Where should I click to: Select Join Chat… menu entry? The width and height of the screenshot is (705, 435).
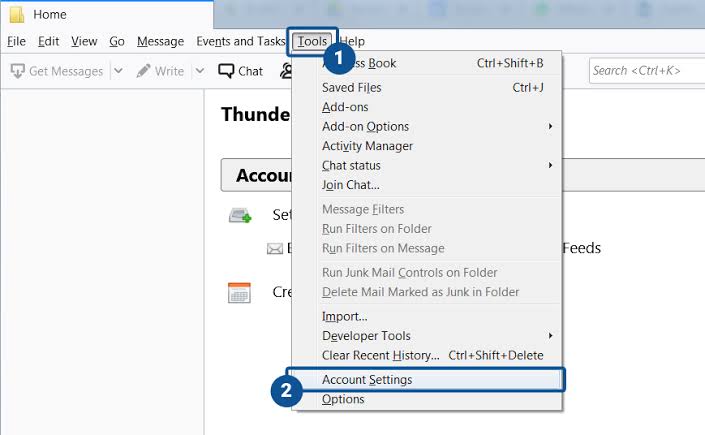[x=427, y=185]
